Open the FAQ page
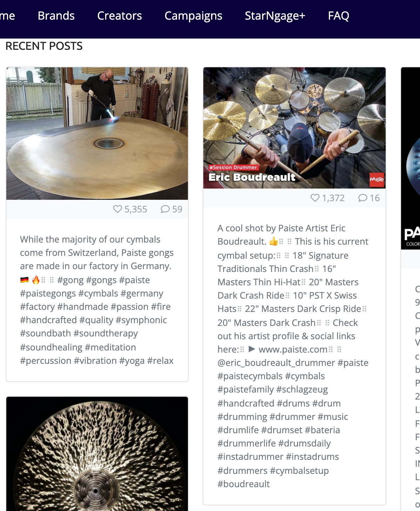The image size is (420, 511). [x=339, y=16]
